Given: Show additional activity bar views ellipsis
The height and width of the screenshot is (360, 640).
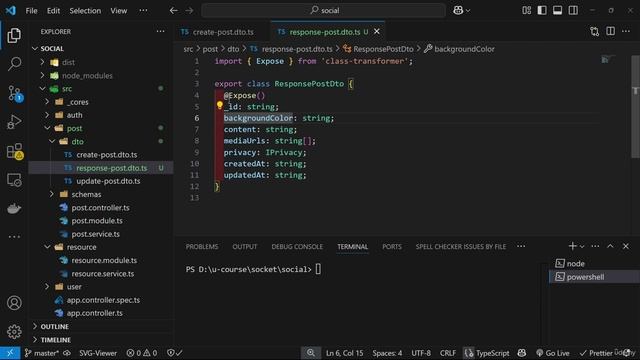Looking at the screenshot, I should pos(14,236).
